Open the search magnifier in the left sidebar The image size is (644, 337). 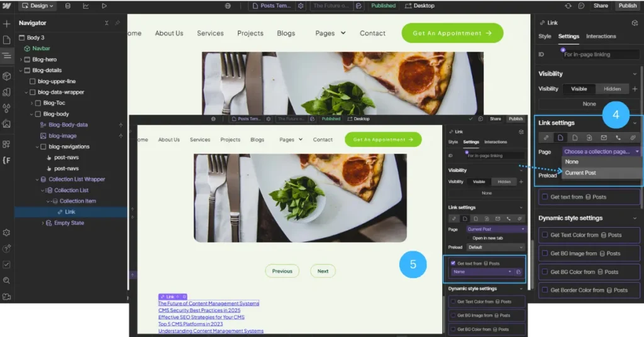(x=6, y=281)
